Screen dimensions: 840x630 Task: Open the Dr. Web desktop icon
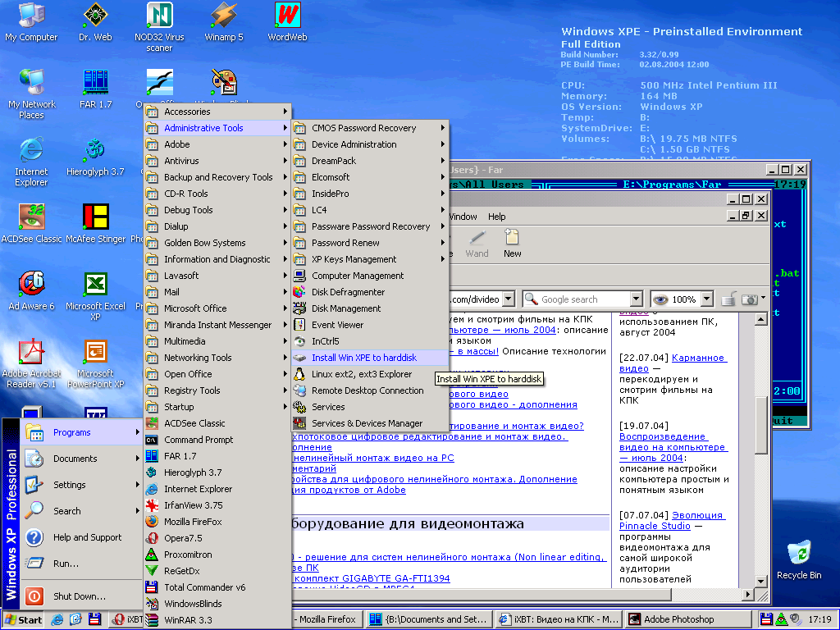click(x=95, y=16)
